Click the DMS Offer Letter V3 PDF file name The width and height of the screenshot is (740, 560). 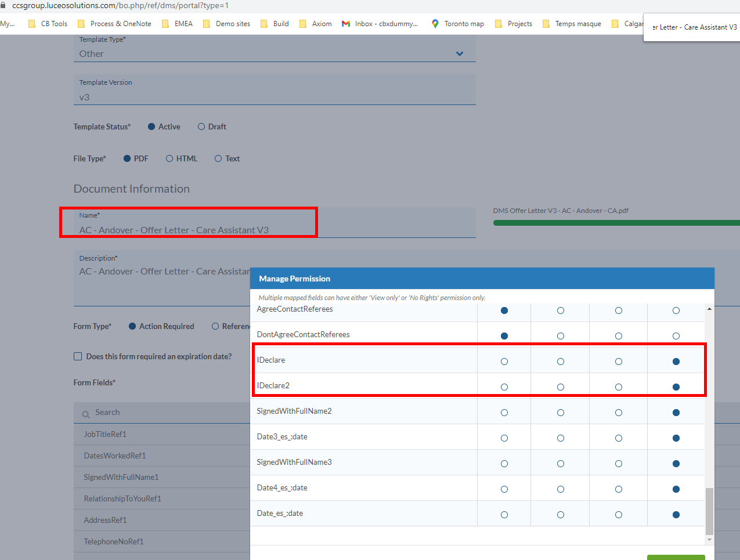pyautogui.click(x=561, y=211)
